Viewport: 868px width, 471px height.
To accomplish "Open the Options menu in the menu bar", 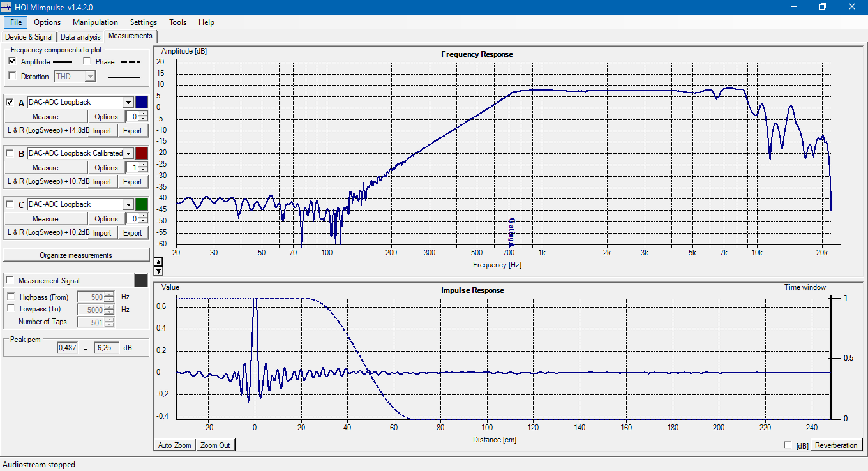I will coord(47,22).
